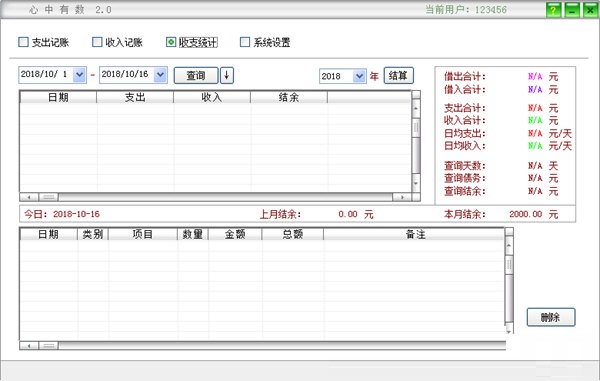
Task: Click lower table vertical scrollbar thumb
Action: (509, 264)
